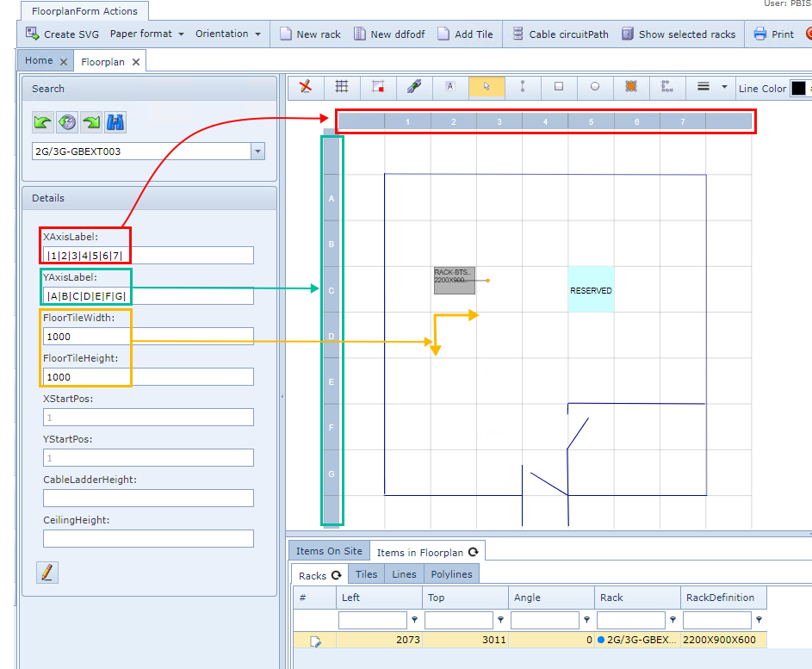Activate the text label tool
Viewport: 812px width, 669px height.
coord(449,87)
